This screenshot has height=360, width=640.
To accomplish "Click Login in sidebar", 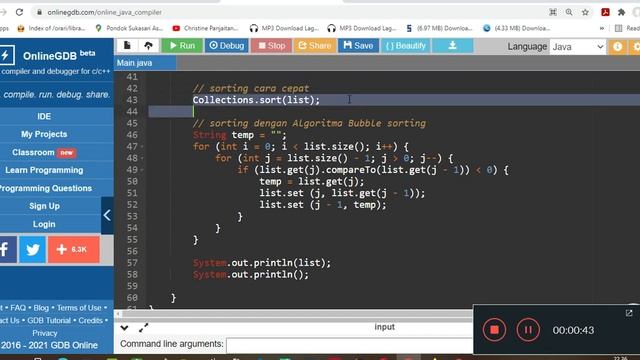I will [44, 224].
